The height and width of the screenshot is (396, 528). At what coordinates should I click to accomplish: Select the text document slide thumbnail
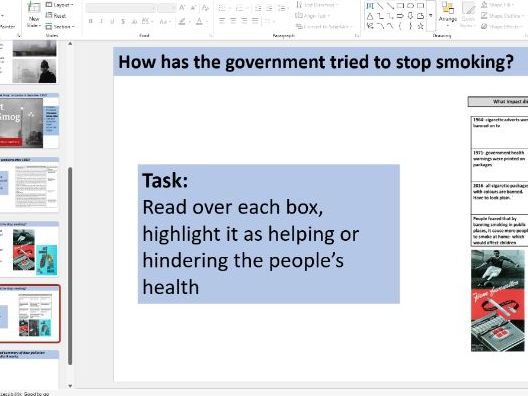[x=29, y=185]
